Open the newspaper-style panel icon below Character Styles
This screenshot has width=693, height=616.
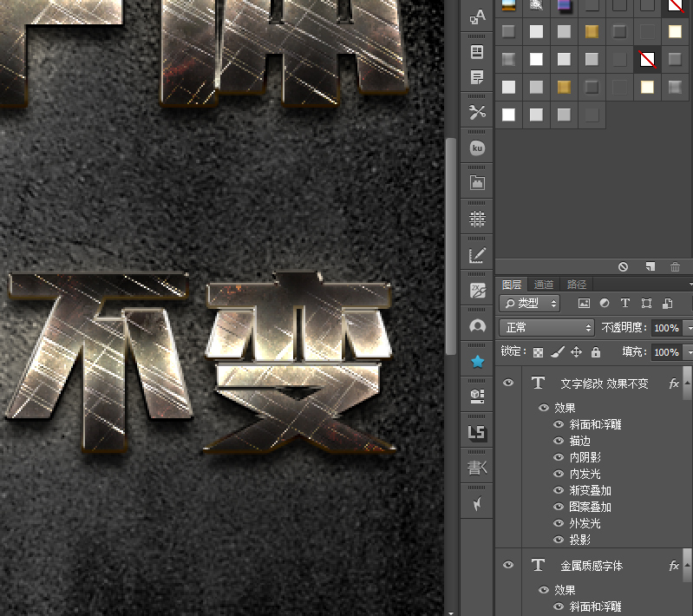477,52
